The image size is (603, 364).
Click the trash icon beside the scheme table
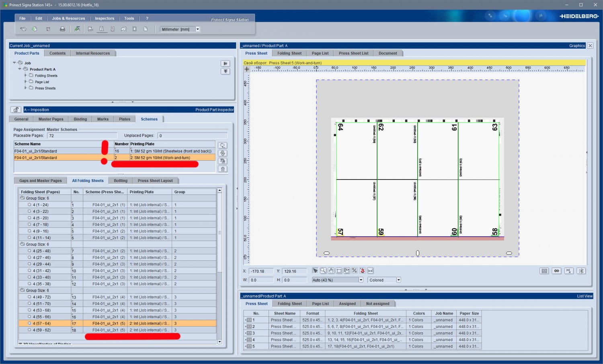(x=223, y=169)
